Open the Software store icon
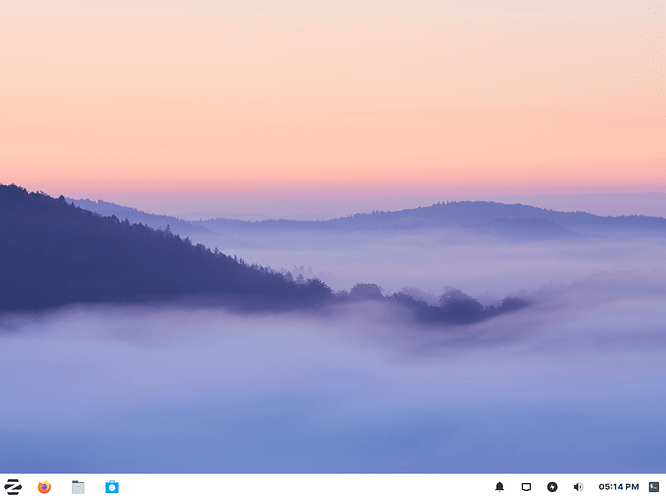Image resolution: width=666 pixels, height=500 pixels. 112,487
